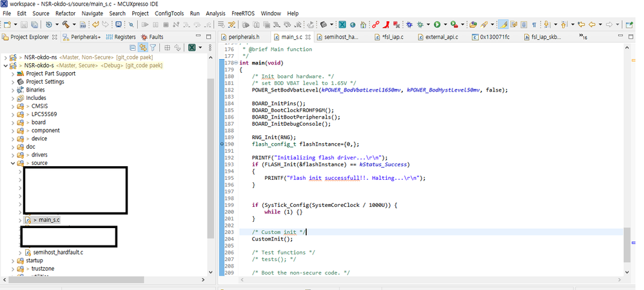Click the build configuration gear icon
Viewport: 644px width, 290px height.
pos(49,24)
